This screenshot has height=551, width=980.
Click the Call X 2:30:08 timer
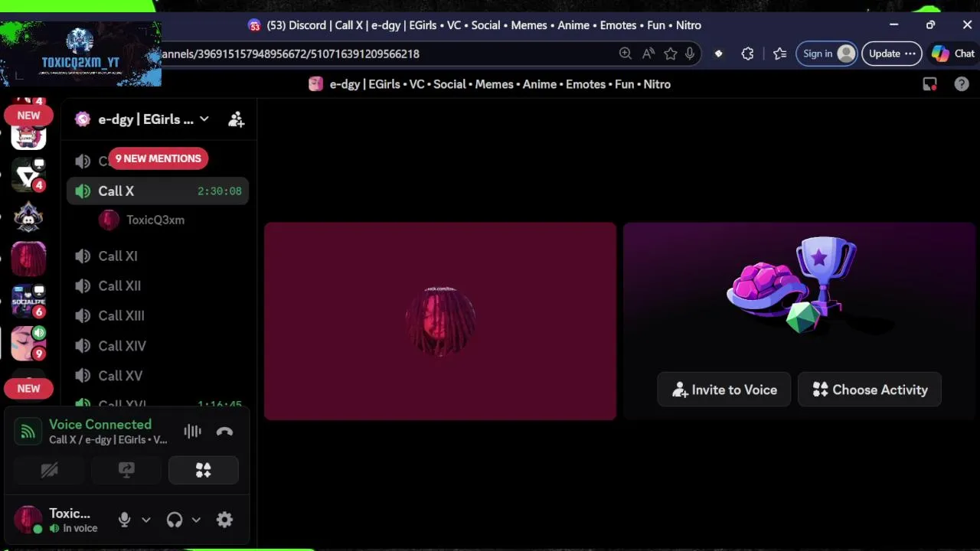point(220,191)
